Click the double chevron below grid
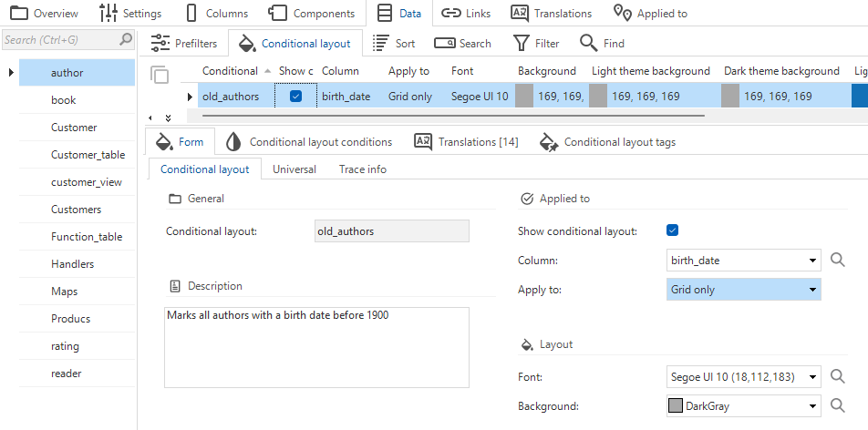868x430 pixels. tap(168, 118)
